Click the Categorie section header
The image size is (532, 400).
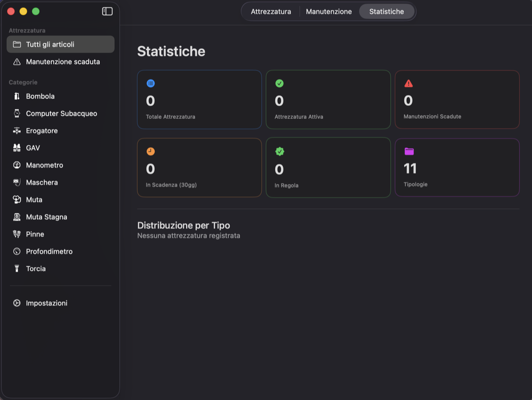click(23, 83)
